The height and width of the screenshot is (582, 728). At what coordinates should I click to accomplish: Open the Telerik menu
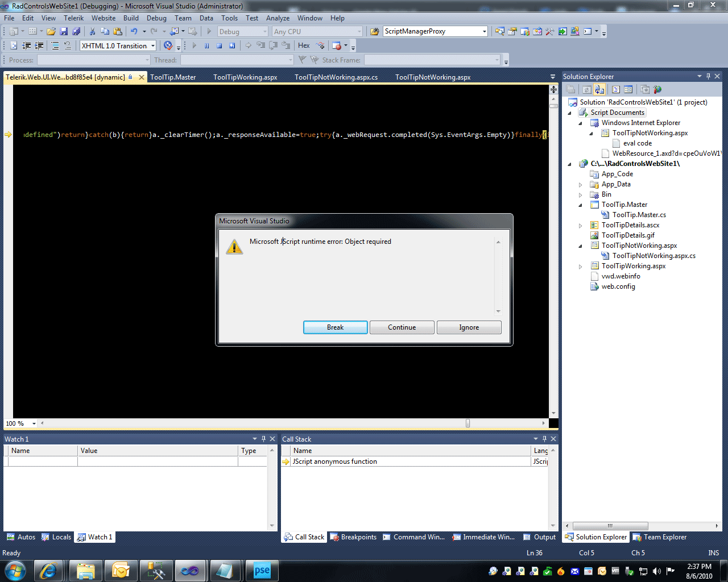point(73,18)
